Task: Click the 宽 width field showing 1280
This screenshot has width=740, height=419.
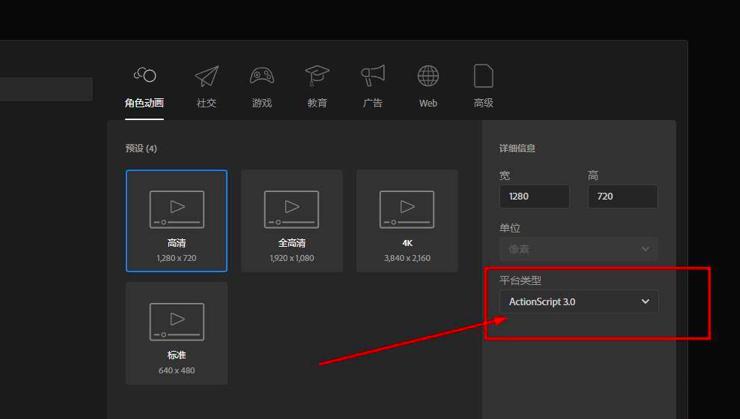Action: pos(534,196)
